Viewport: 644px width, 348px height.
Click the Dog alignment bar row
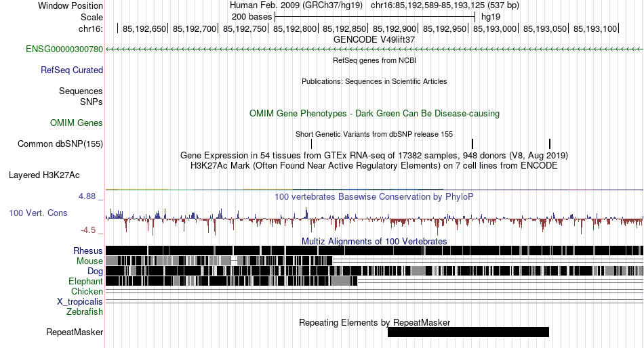[374, 271]
